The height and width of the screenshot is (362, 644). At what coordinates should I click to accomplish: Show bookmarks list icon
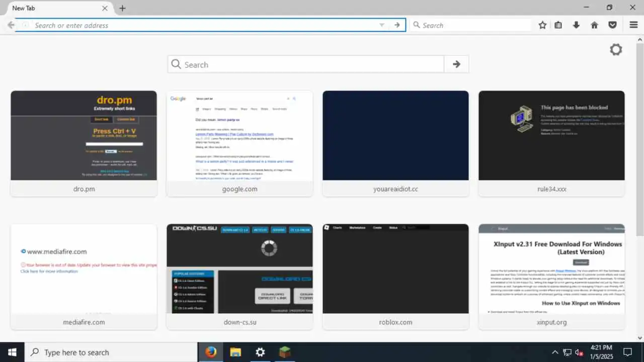(558, 25)
